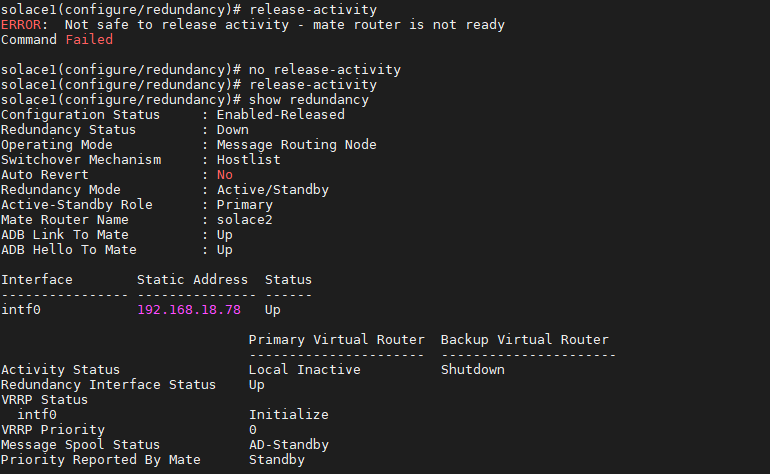Screen dimensions: 770x474
Task: Click the purple IP address 192.168.18.78
Action: click(x=188, y=310)
